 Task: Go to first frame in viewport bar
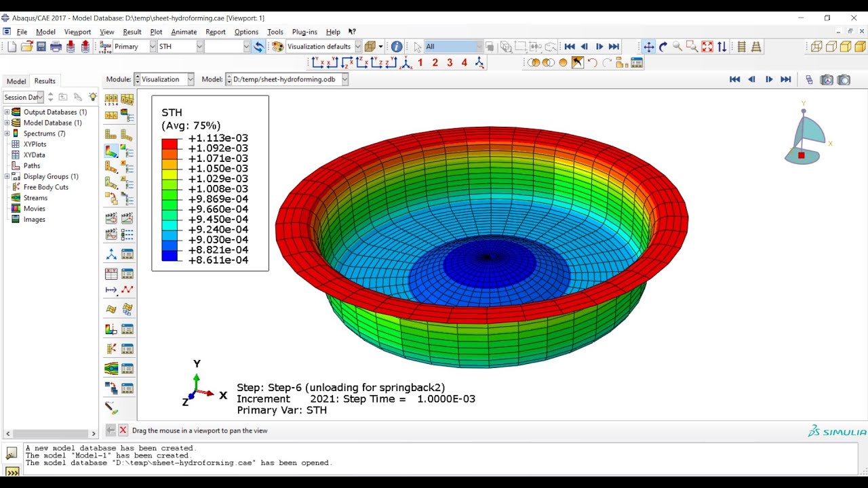[x=734, y=79]
